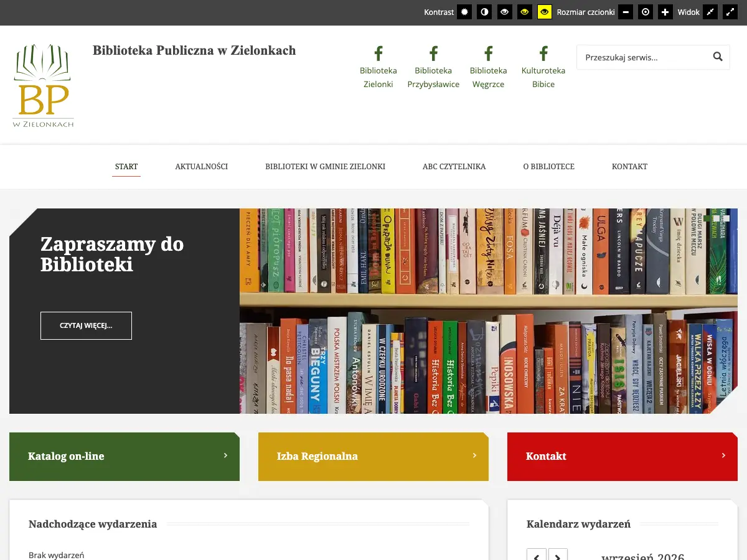Open Kulturoteka Bibice Facebook page

click(543, 67)
